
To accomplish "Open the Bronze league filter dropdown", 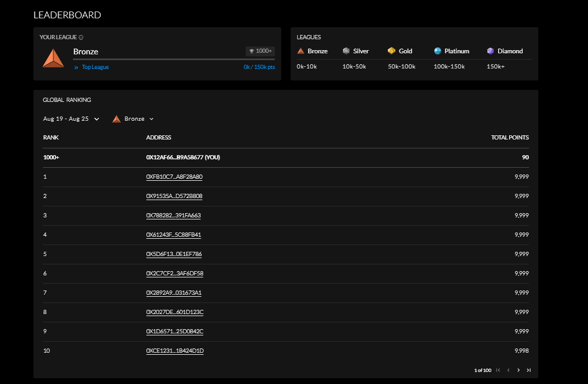I will click(133, 119).
